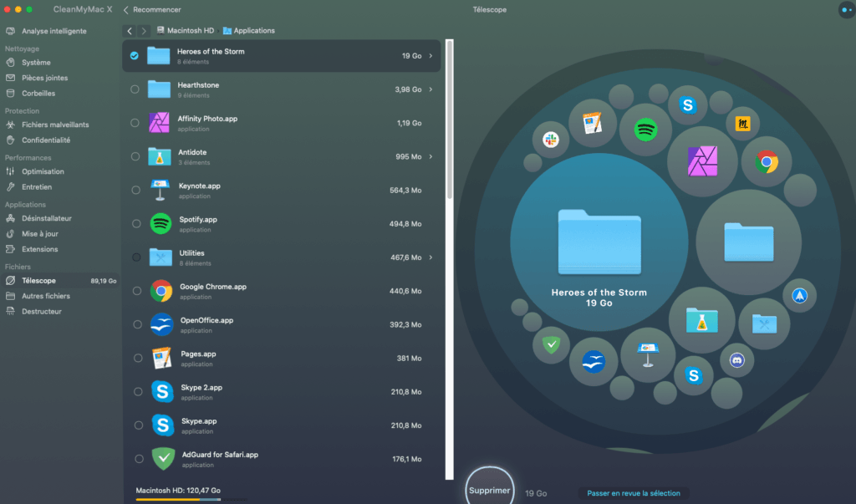Open the Pièces jointes cleanup module

45,78
